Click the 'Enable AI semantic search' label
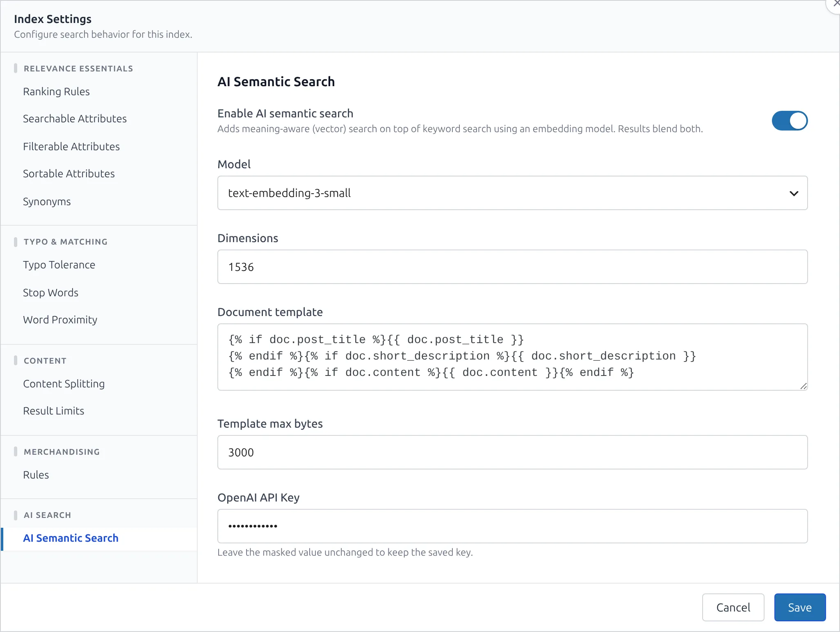Screen dimensions: 840x632 285,113
